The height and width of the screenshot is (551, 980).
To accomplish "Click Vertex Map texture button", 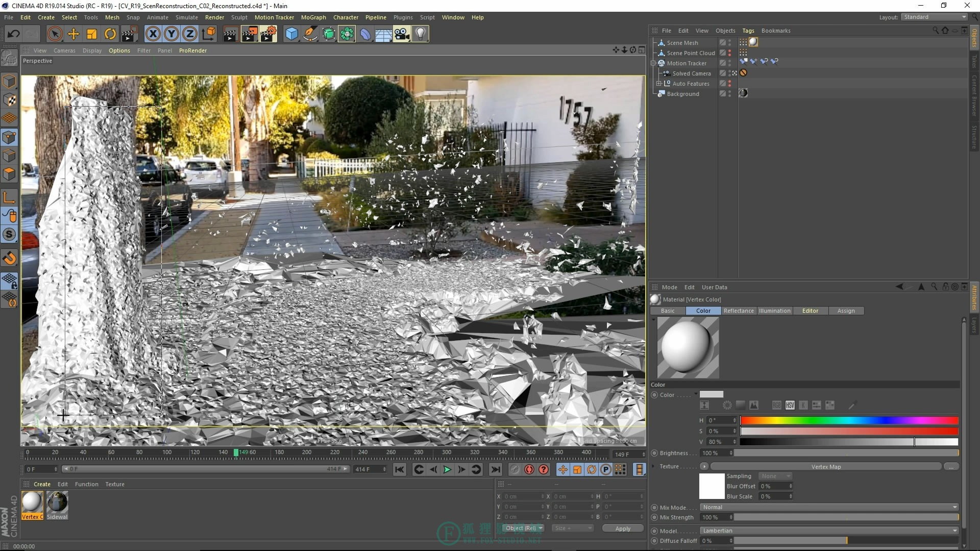I will pyautogui.click(x=826, y=466).
